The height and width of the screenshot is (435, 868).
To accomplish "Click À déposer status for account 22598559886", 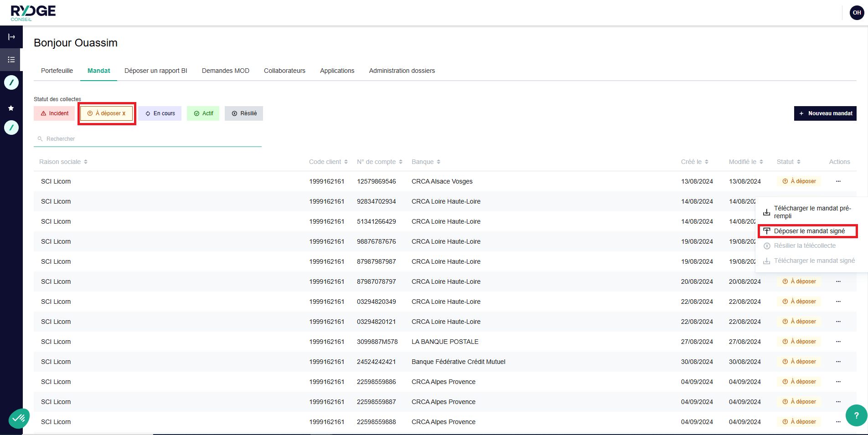I will click(x=799, y=382).
